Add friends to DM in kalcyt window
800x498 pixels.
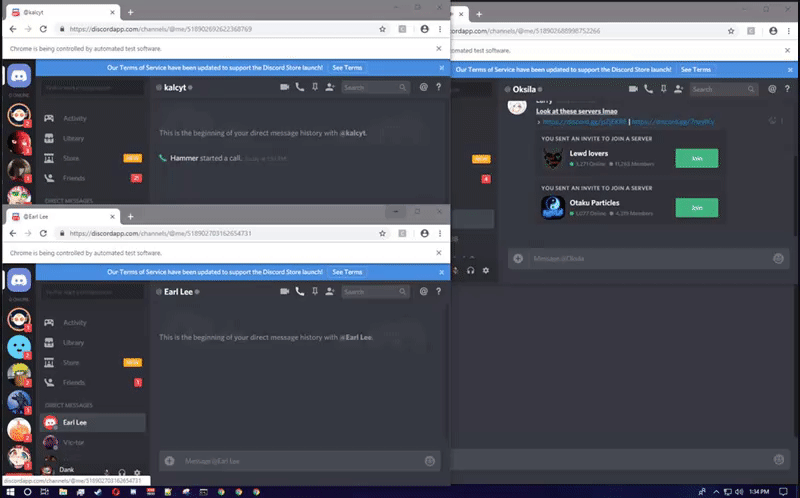pyautogui.click(x=330, y=87)
